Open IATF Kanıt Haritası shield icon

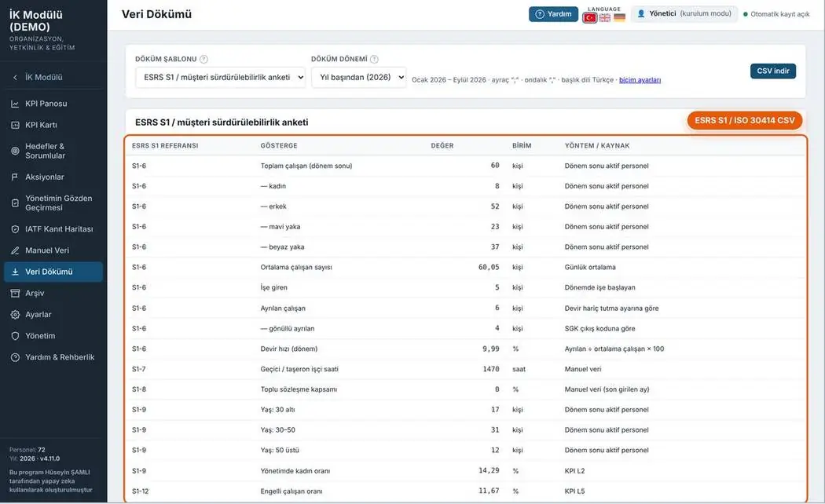[x=15, y=229]
